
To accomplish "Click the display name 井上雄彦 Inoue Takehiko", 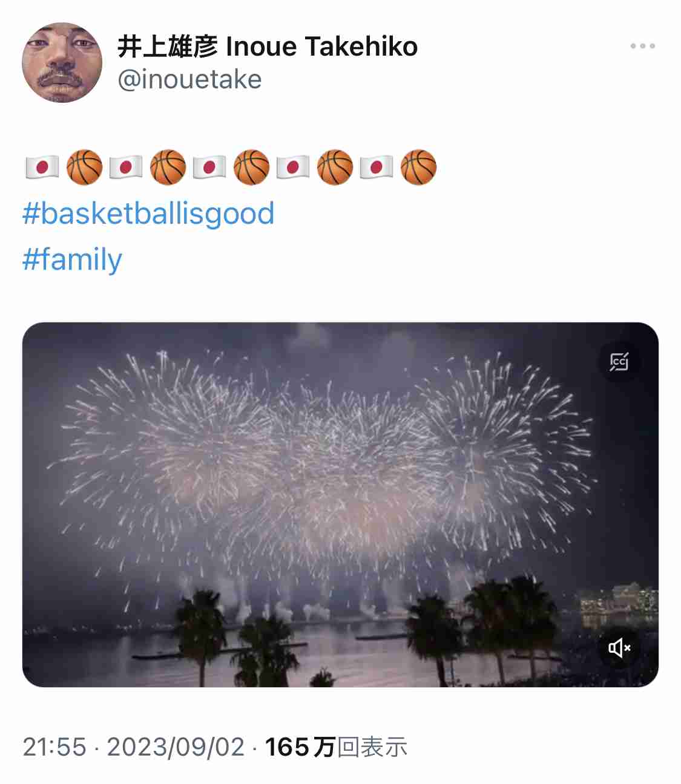I will coord(267,47).
